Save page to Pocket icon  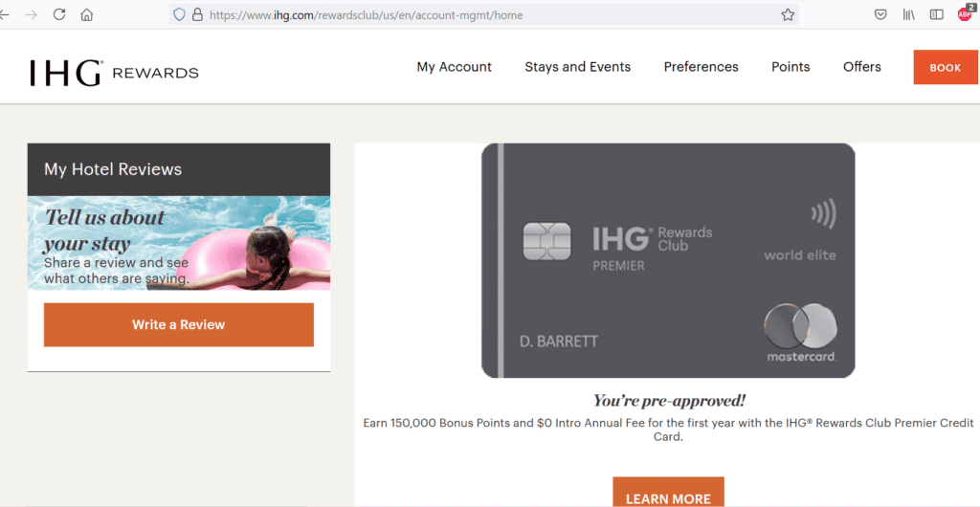tap(880, 15)
